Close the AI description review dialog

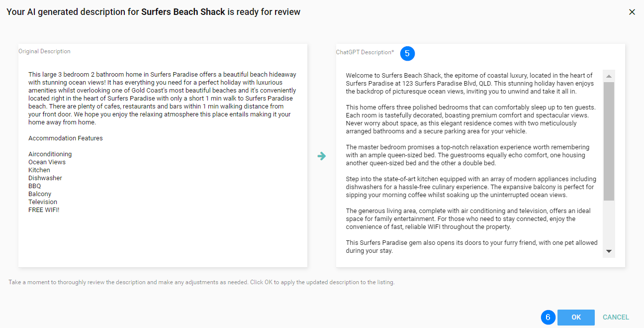tap(632, 12)
